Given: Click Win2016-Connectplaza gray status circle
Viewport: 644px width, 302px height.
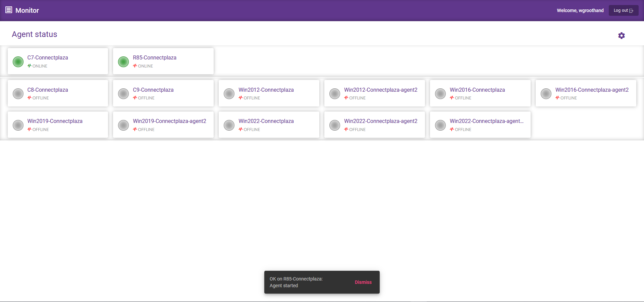Looking at the screenshot, I should click(440, 94).
